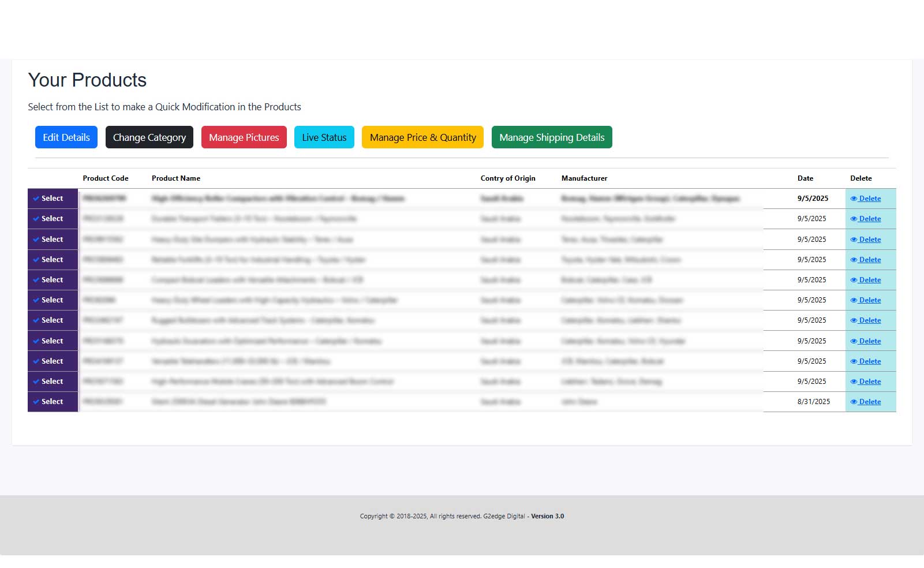This screenshot has width=924, height=568.
Task: Open Manage Pictures
Action: pos(244,137)
